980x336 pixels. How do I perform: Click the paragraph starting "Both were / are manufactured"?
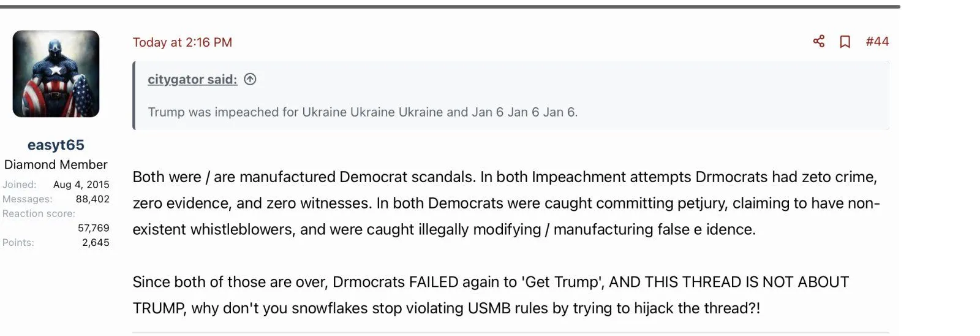[x=505, y=203]
